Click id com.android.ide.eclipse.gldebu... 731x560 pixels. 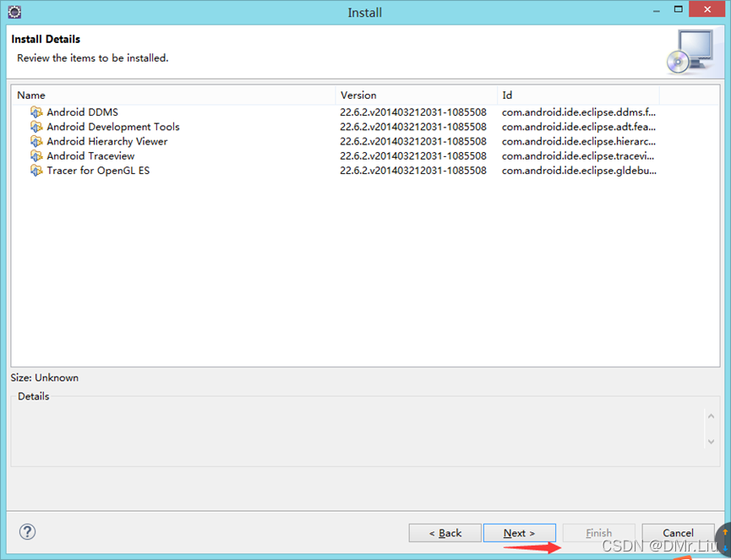pyautogui.click(x=579, y=171)
